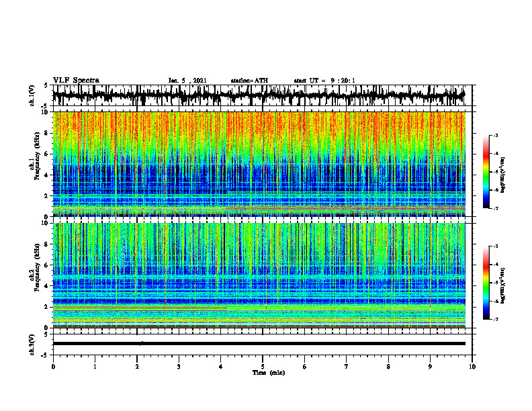This screenshot has width=532, height=411.
Task: Click the time axis tick label "2"
Action: (x=137, y=367)
